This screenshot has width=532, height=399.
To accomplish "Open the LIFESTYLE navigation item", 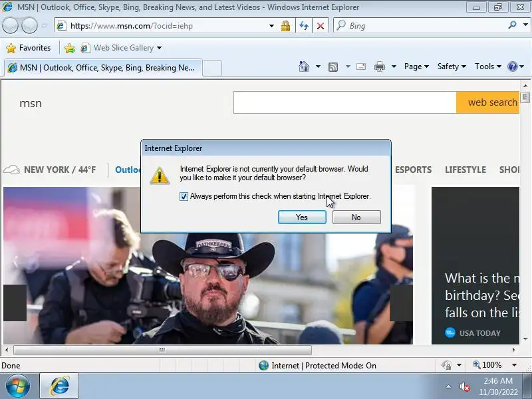I will tap(465, 170).
